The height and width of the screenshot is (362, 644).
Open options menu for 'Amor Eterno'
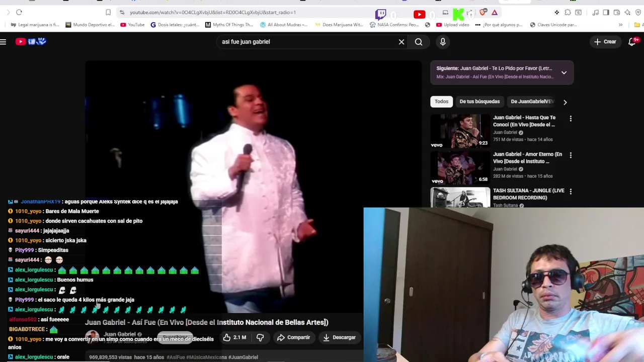[571, 155]
